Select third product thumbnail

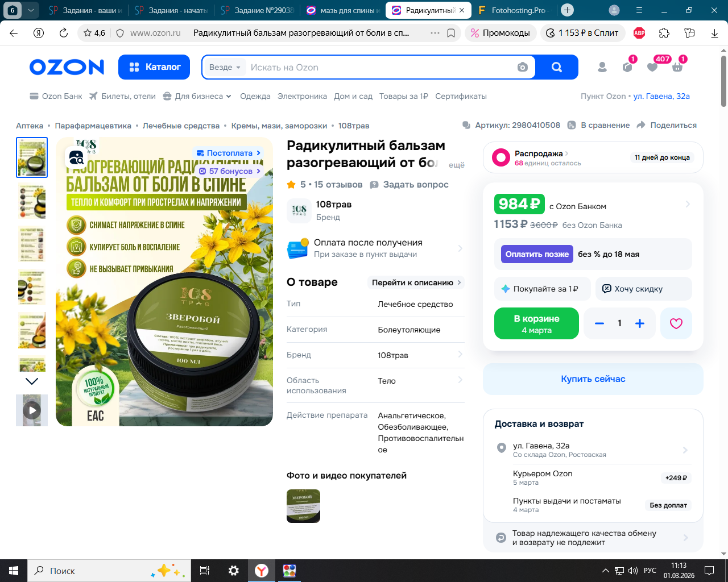[x=32, y=244]
